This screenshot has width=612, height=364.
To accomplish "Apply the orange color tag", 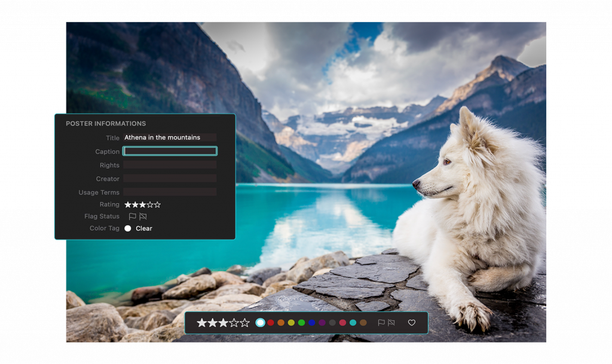I will (281, 323).
